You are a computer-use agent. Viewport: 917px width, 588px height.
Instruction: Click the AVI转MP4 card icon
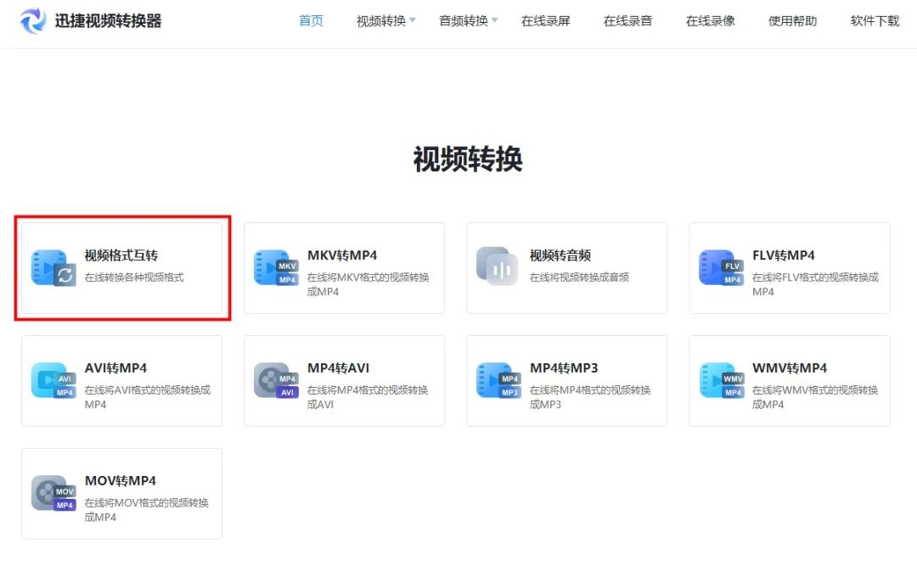(x=53, y=380)
